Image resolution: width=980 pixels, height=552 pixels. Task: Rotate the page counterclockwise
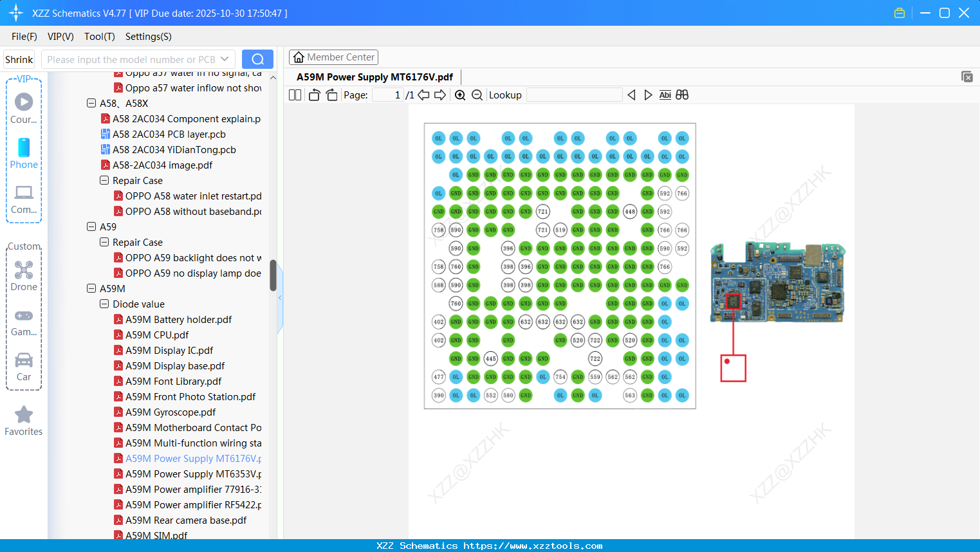pos(315,95)
